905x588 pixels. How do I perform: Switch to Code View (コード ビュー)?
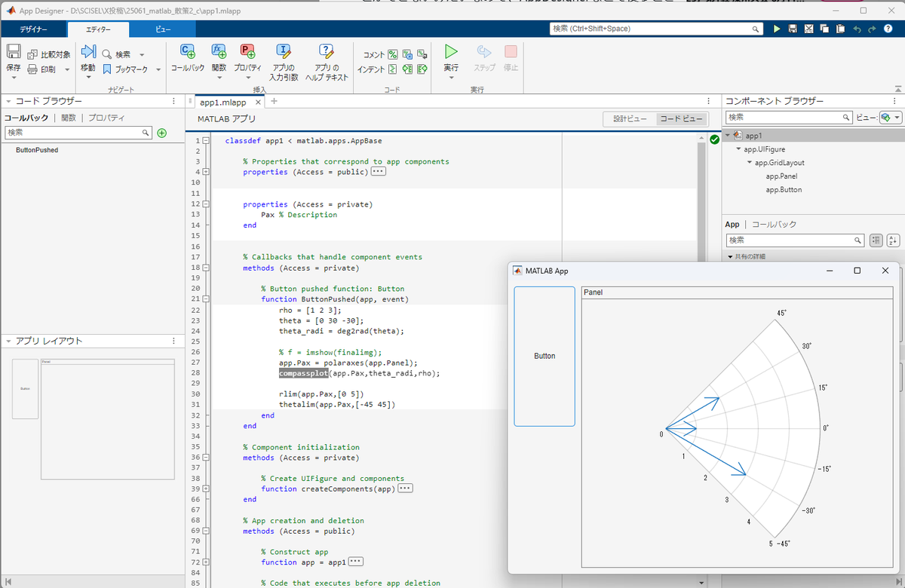680,119
